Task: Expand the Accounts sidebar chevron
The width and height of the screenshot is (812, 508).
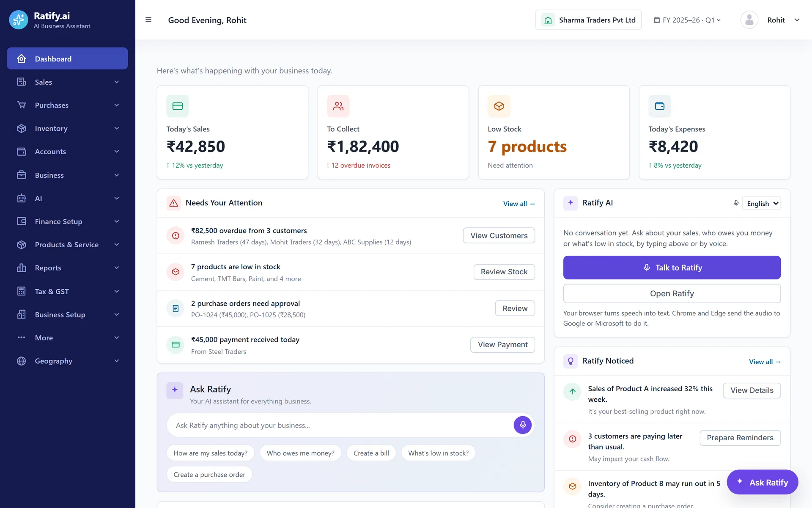Action: (117, 152)
